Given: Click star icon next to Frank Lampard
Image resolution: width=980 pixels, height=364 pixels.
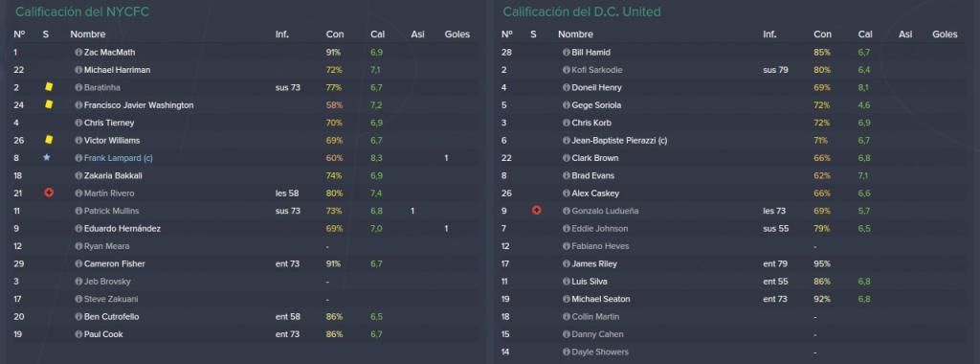Looking at the screenshot, I should click(x=46, y=158).
